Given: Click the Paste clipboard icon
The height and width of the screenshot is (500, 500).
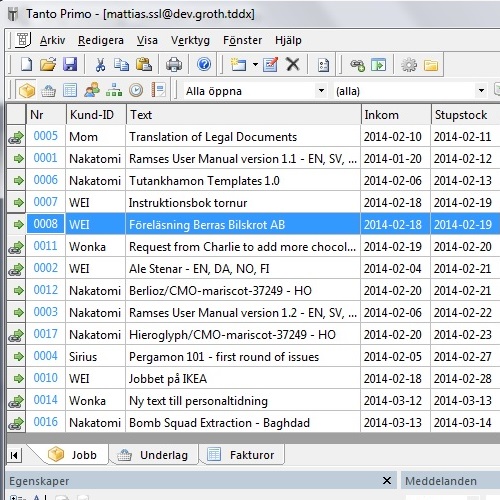Looking at the screenshot, I should pyautogui.click(x=144, y=64).
